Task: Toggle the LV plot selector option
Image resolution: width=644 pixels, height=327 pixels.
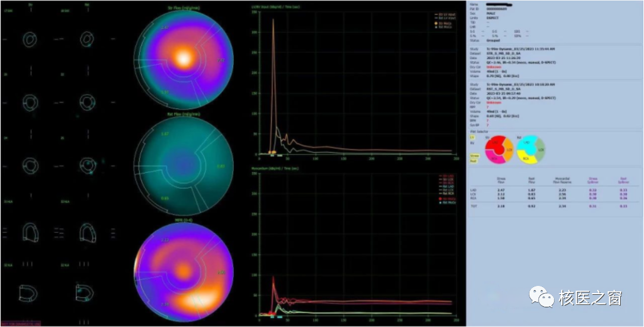Action: pos(472,138)
